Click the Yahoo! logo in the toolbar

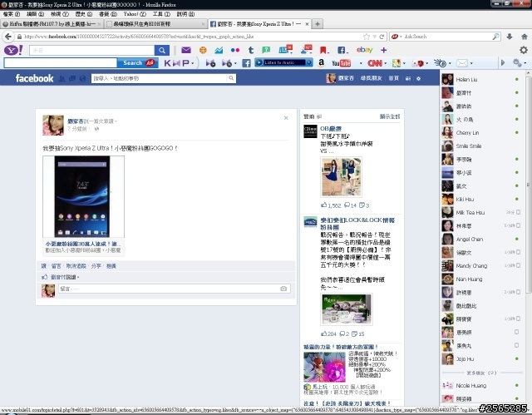point(13,50)
